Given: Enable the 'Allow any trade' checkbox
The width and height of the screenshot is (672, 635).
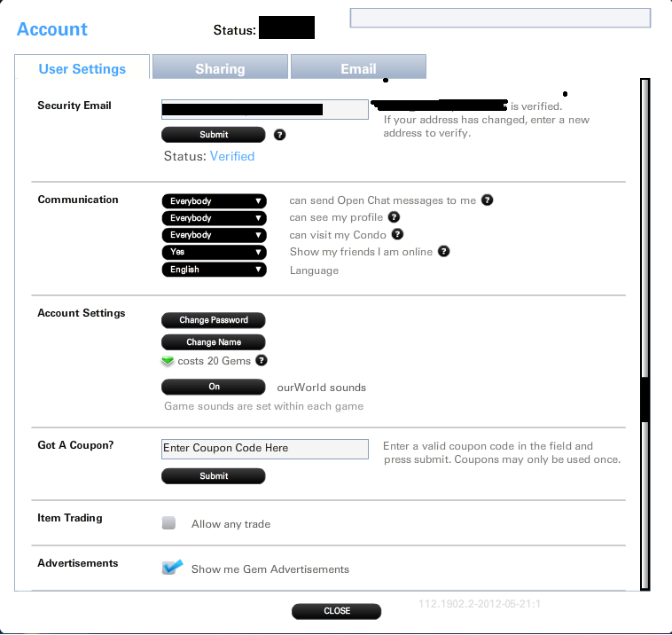Looking at the screenshot, I should click(169, 523).
